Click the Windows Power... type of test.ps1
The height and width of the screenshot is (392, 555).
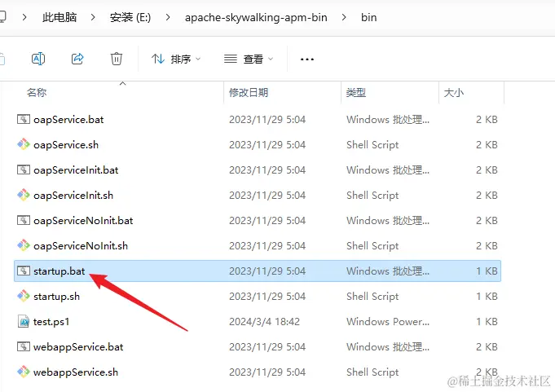click(x=388, y=322)
